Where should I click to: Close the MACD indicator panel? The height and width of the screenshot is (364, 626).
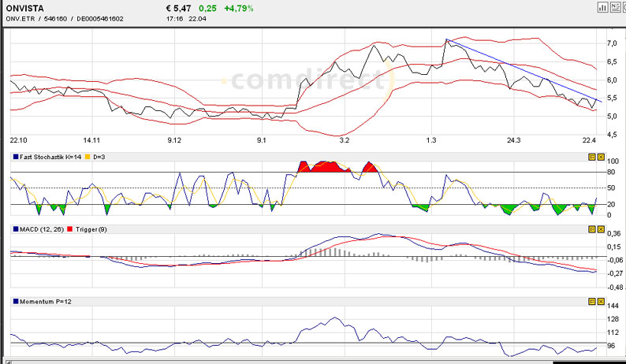600,228
